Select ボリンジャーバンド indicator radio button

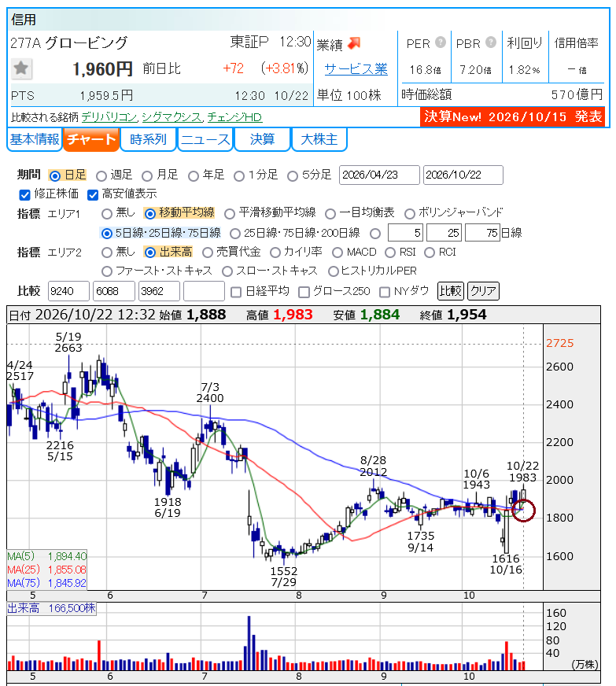click(410, 213)
